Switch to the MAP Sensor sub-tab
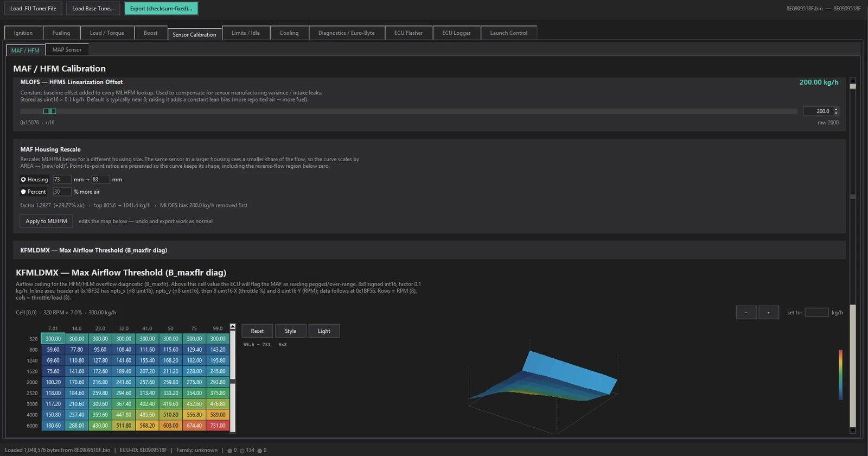Image resolution: width=868 pixels, height=456 pixels. tap(67, 49)
